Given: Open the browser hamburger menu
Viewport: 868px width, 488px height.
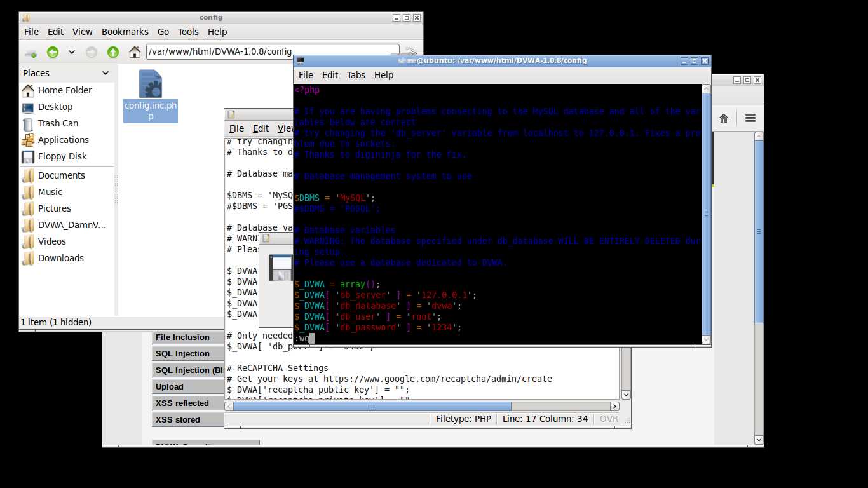Looking at the screenshot, I should [x=750, y=118].
